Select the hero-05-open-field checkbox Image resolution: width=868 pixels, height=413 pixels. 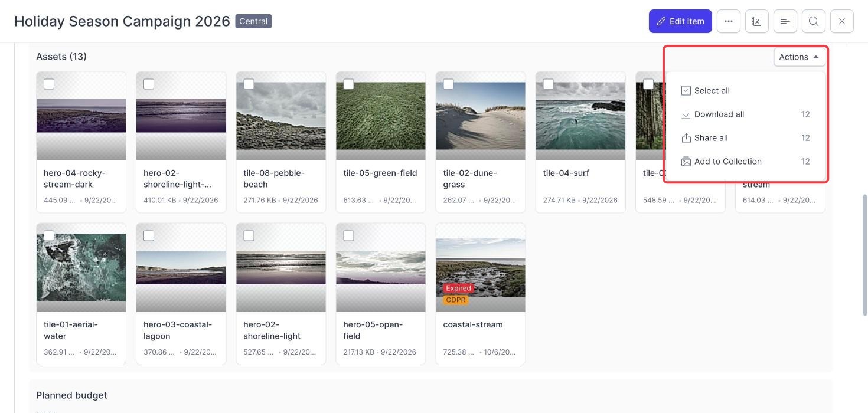349,236
